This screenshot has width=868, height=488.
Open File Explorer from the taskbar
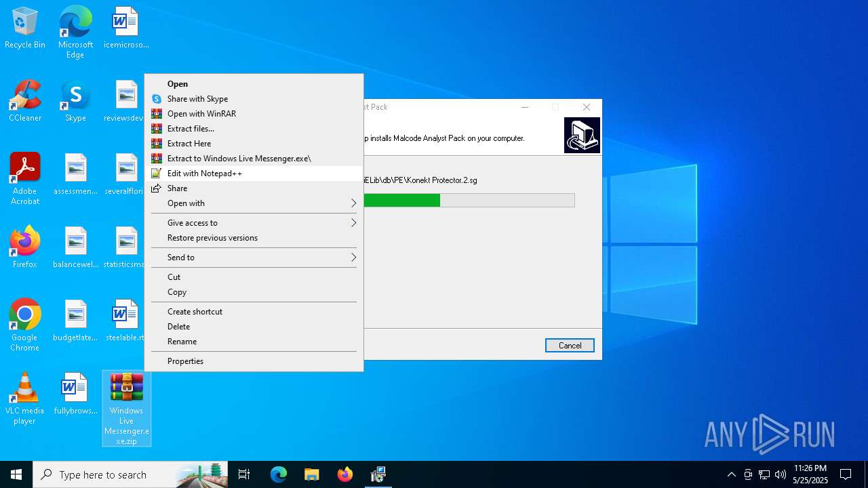[x=311, y=474]
